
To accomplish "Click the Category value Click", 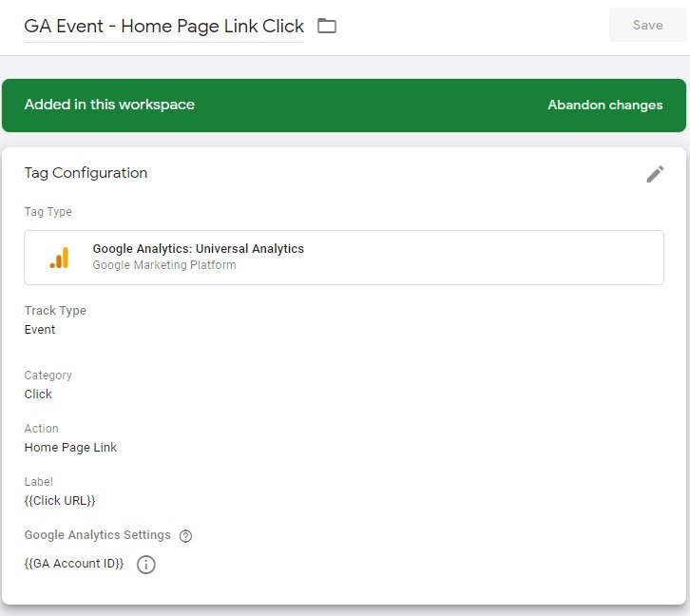I will click(x=38, y=395).
